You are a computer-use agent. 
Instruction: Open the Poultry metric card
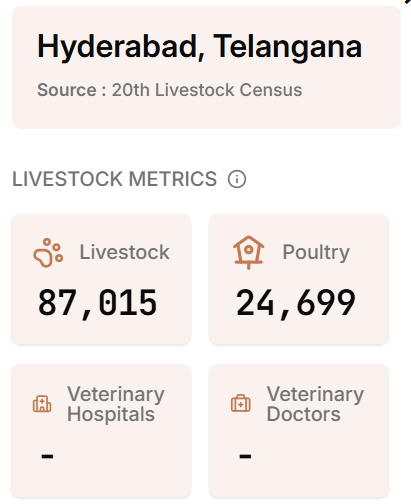point(299,279)
